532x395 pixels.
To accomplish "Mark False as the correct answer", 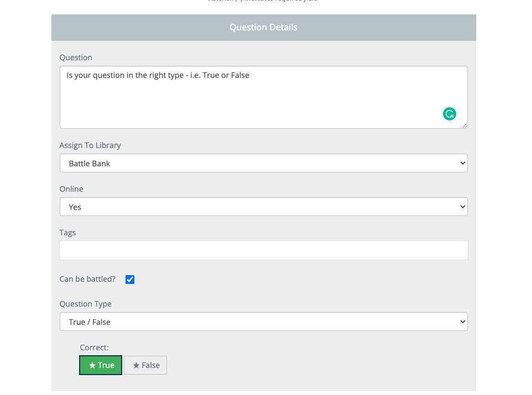I will click(x=145, y=365).
